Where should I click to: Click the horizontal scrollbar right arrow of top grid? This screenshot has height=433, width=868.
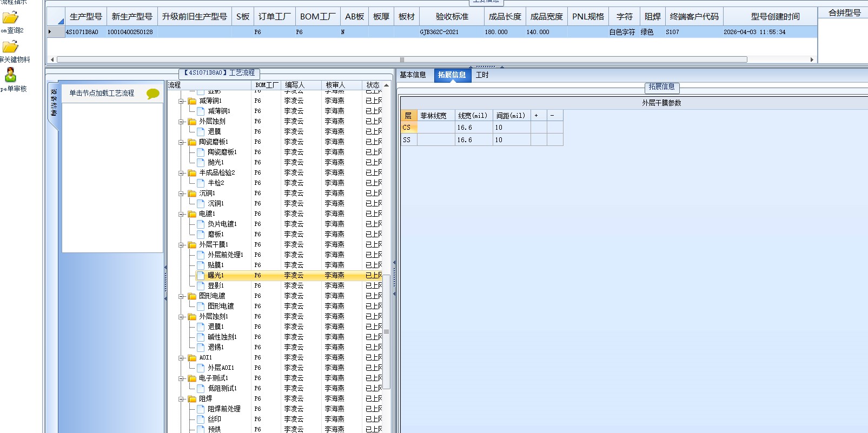[x=812, y=59]
